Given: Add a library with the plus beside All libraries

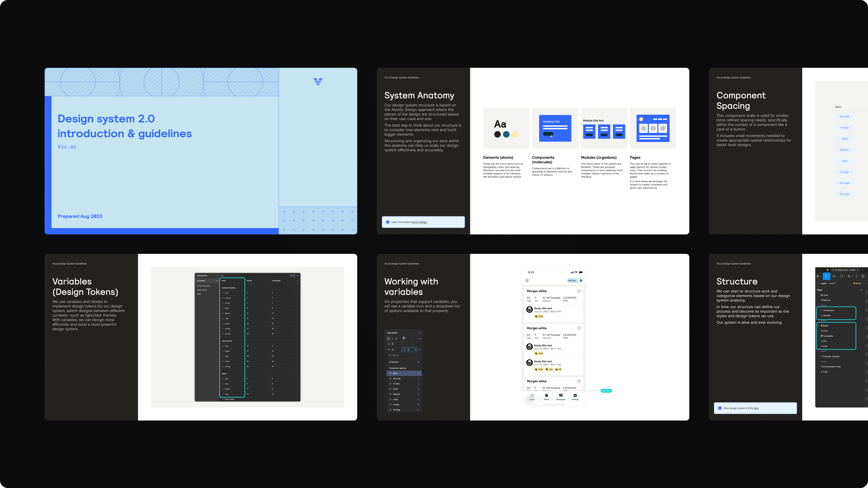Looking at the screenshot, I should click(x=418, y=362).
